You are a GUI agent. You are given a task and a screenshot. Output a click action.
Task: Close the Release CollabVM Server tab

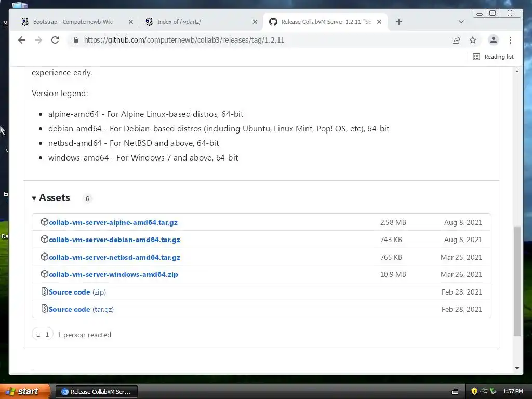(x=379, y=22)
